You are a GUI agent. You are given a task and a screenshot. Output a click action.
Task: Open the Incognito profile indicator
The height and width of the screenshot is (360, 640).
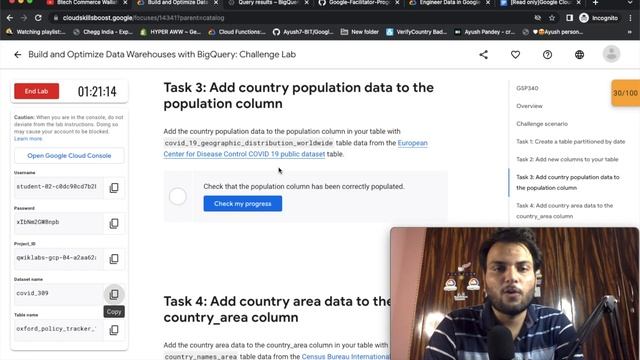point(599,18)
